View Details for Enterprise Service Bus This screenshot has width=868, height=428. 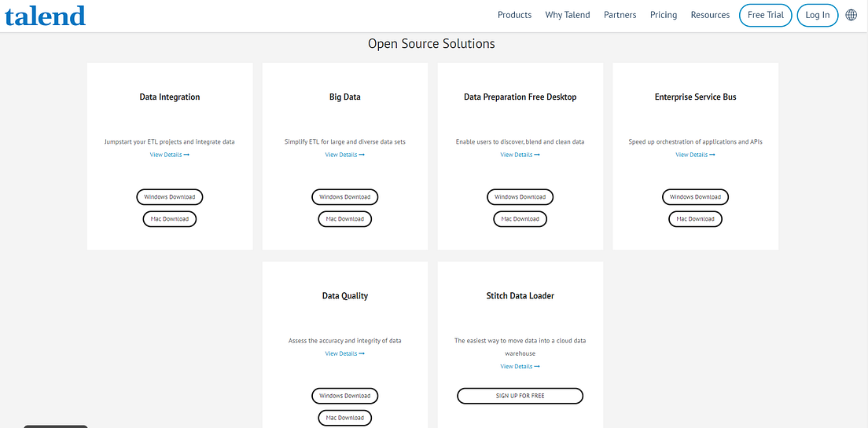(695, 155)
